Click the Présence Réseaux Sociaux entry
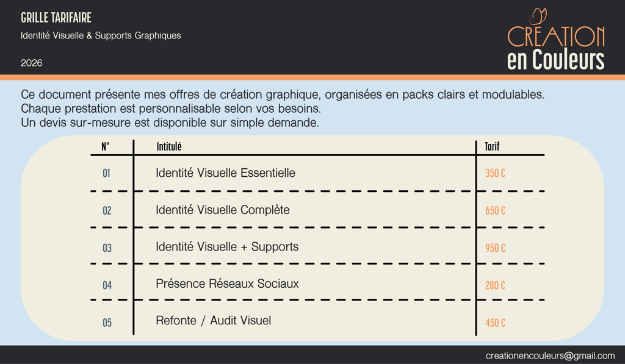Screen dimensions: 625x364 pos(227,284)
